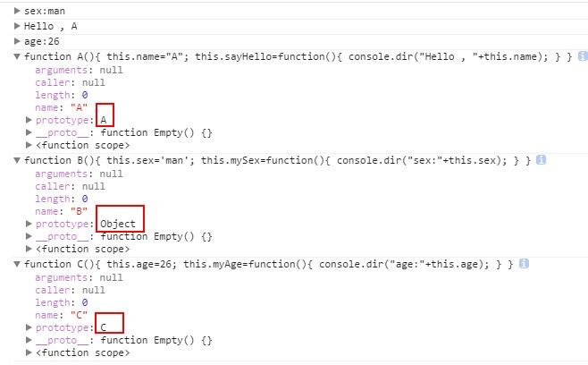Expand prototype: Object under function B
The width and height of the screenshot is (588, 365).
pyautogui.click(x=29, y=224)
